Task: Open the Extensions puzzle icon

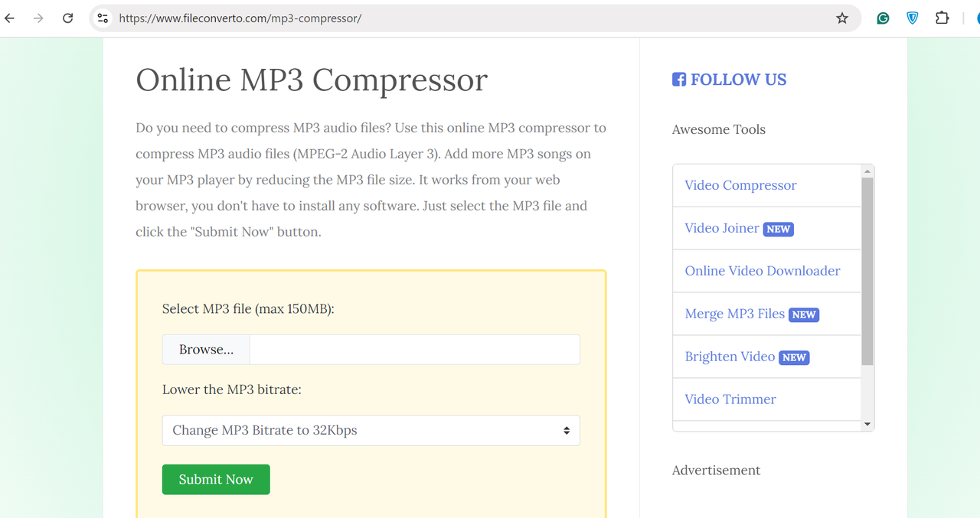Action: tap(942, 18)
